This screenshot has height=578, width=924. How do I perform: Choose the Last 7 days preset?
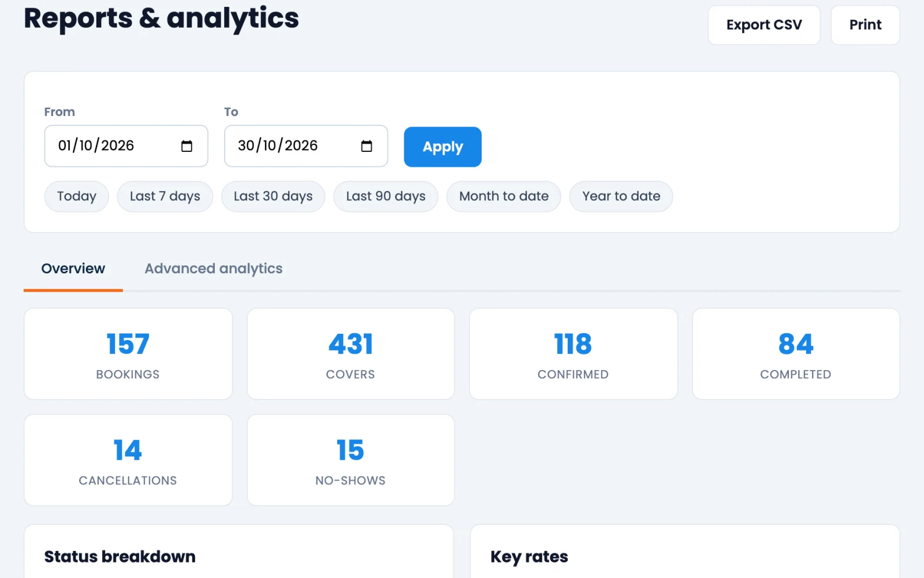(x=165, y=196)
